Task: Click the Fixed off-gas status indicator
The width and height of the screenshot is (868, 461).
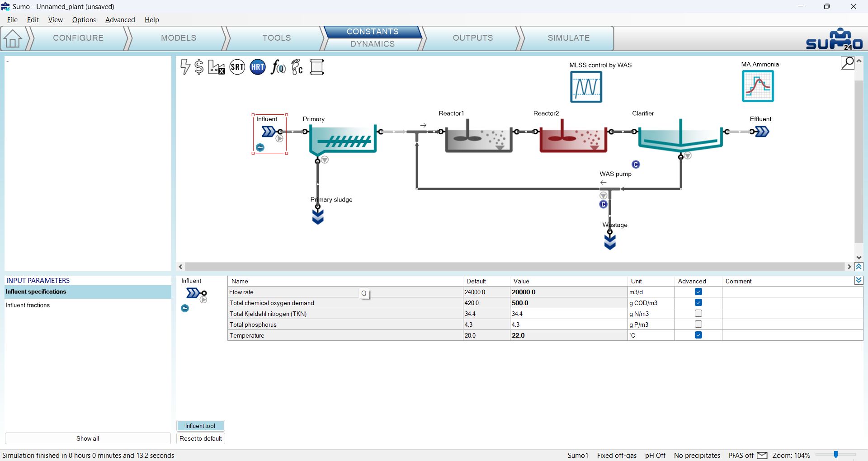Action: point(617,456)
